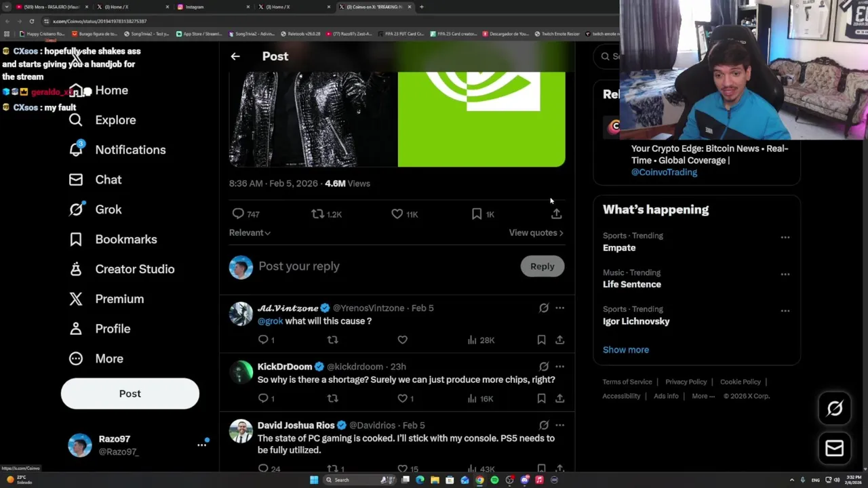Screen dimensions: 868x488
Task: Like the main post with 11K likes
Action: pos(405,213)
